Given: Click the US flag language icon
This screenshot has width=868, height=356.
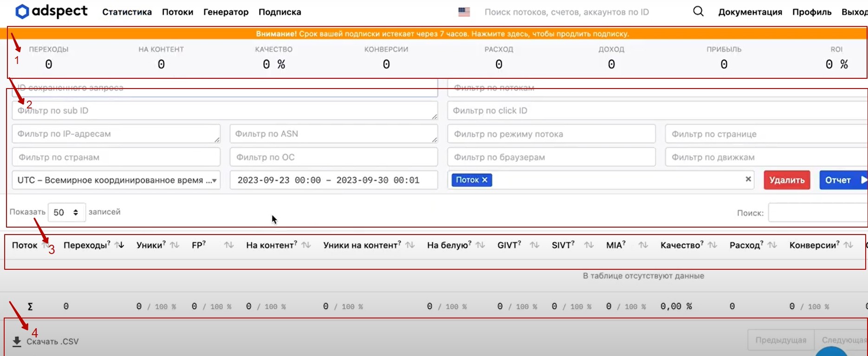Looking at the screenshot, I should coord(464,12).
